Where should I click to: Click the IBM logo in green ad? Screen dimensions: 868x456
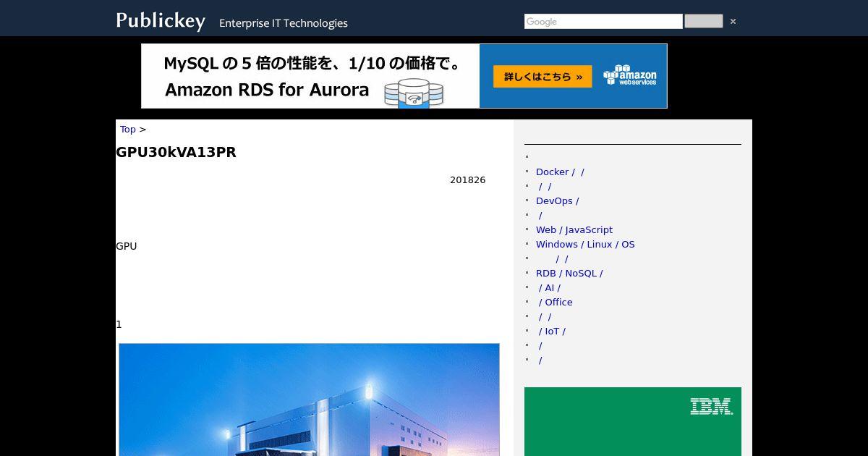pos(711,406)
